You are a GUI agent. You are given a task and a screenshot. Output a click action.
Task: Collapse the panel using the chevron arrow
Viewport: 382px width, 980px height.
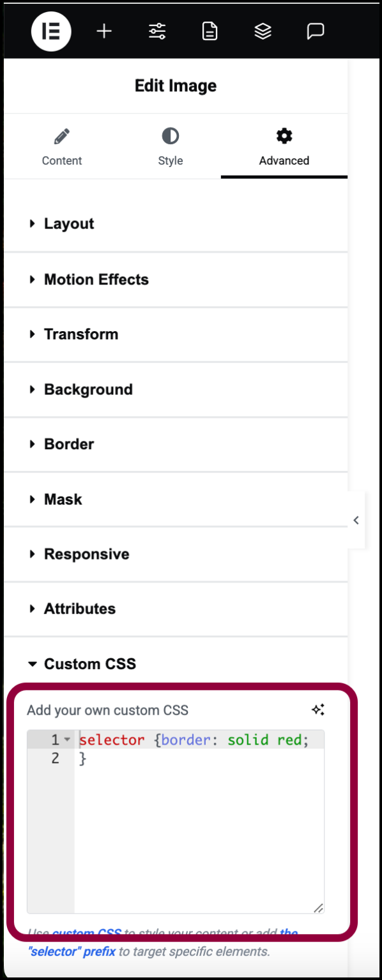coord(356,520)
